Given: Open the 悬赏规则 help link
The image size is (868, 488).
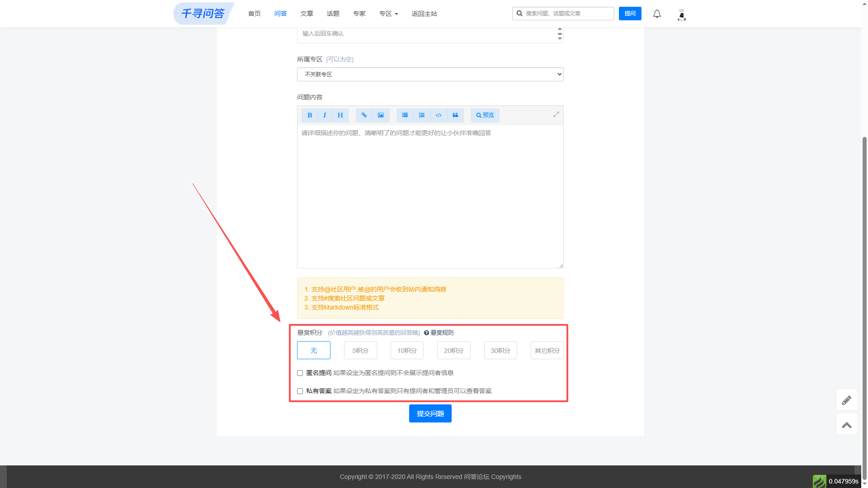Looking at the screenshot, I should (x=439, y=333).
